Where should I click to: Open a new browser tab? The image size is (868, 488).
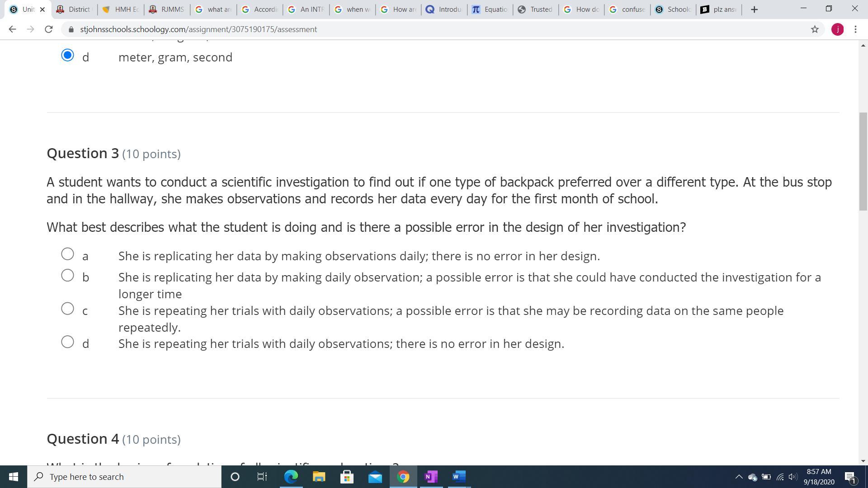point(754,9)
